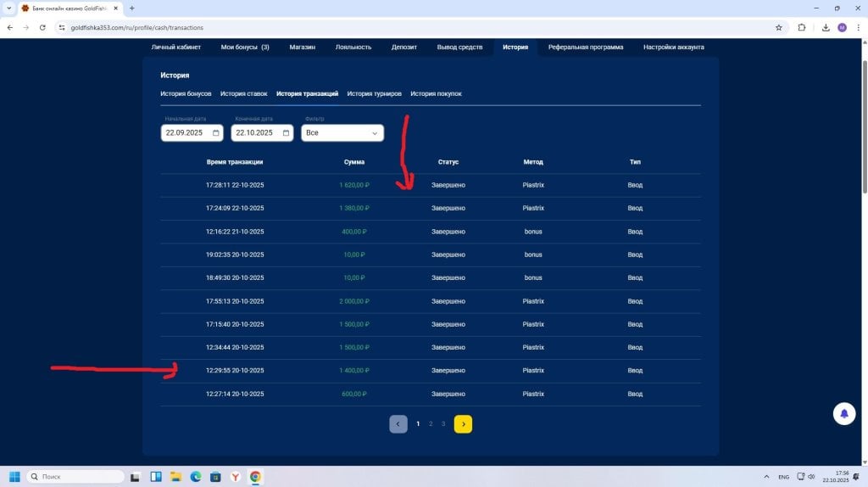Click transaction time 12:29:55 20-10-2025
The width and height of the screenshot is (868, 487).
point(235,371)
